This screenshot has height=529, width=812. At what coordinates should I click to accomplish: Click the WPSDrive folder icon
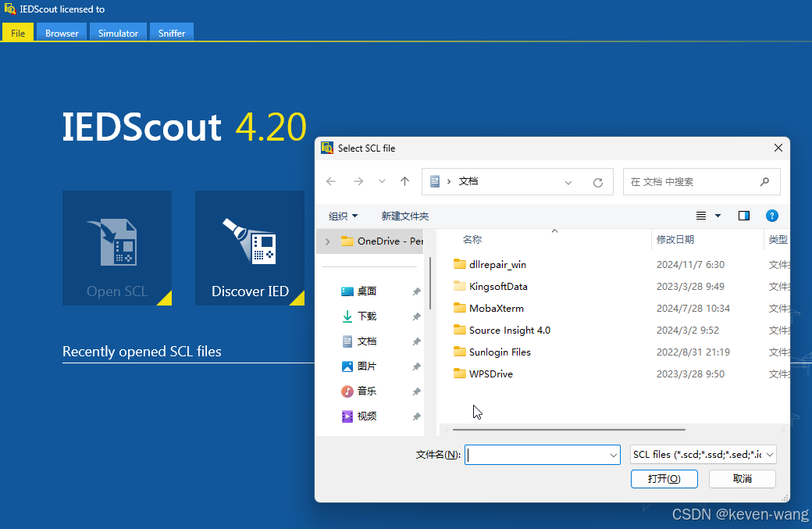(459, 373)
